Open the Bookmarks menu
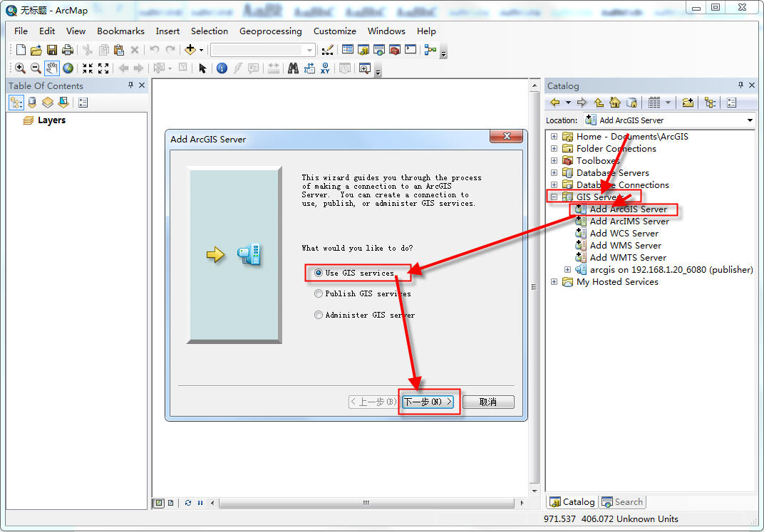The width and height of the screenshot is (764, 532). 121,31
